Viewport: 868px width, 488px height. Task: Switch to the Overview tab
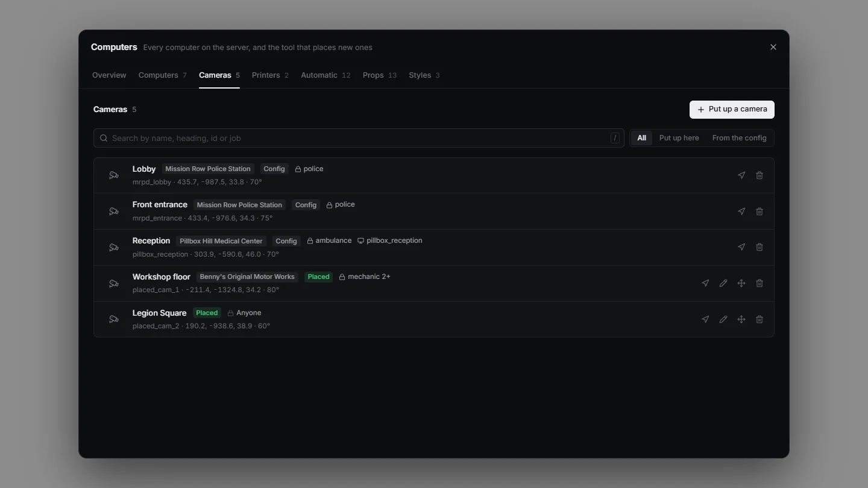(109, 75)
